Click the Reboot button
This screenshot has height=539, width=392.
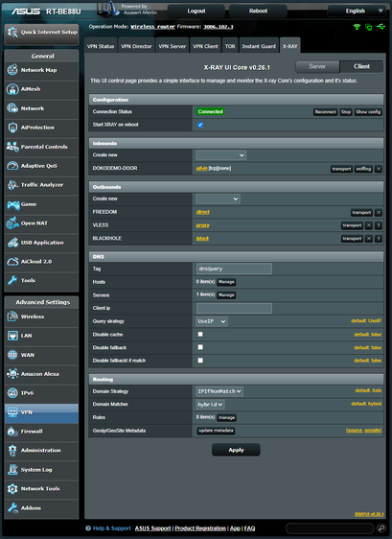tap(258, 11)
